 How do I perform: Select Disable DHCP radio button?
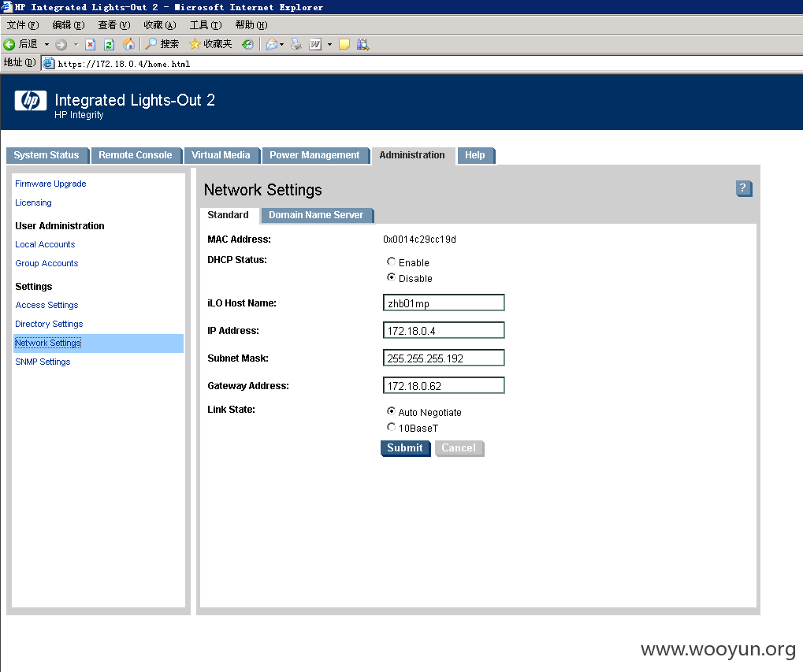[392, 277]
